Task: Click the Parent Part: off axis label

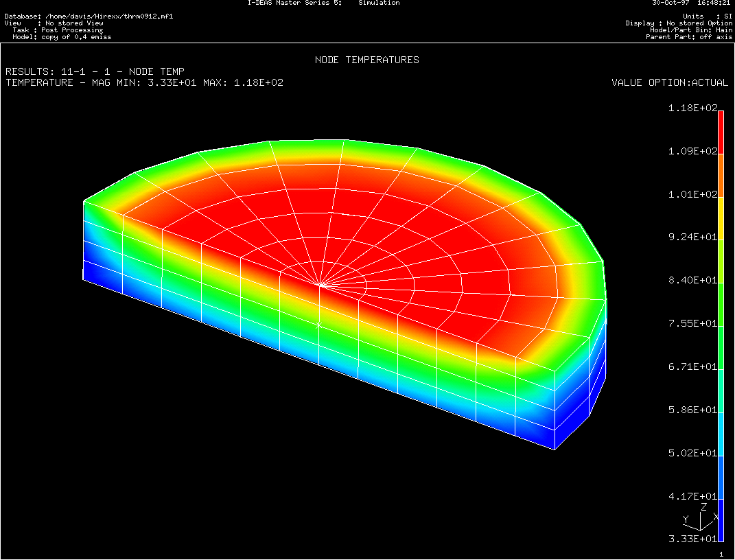Action: click(x=689, y=37)
